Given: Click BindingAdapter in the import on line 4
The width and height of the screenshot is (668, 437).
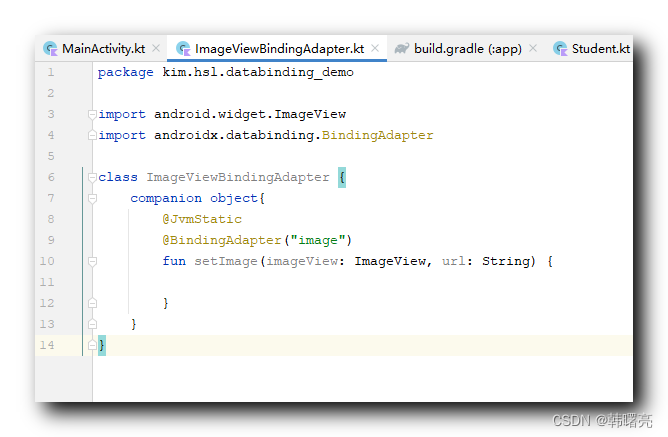Looking at the screenshot, I should click(377, 136).
